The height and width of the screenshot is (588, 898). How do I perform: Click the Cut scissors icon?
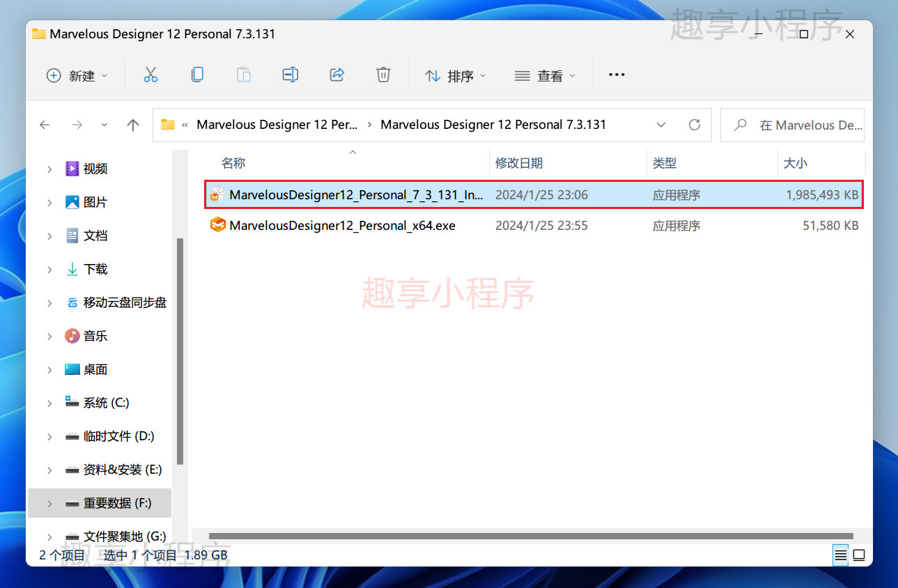(x=150, y=75)
